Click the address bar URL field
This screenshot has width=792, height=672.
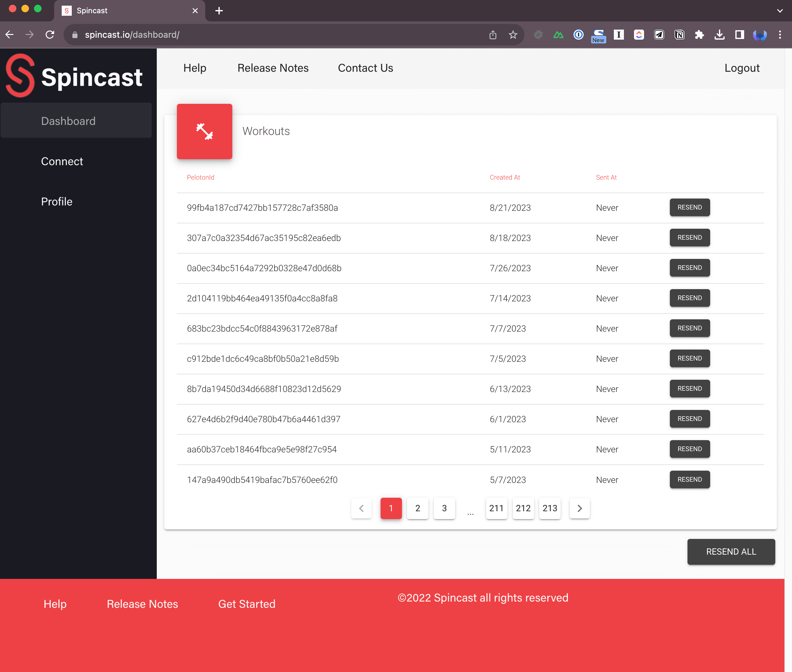point(267,35)
